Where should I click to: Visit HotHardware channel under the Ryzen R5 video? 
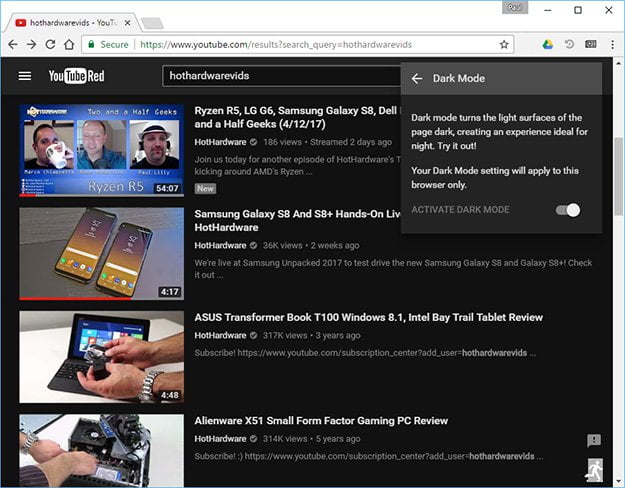pyautogui.click(x=220, y=142)
